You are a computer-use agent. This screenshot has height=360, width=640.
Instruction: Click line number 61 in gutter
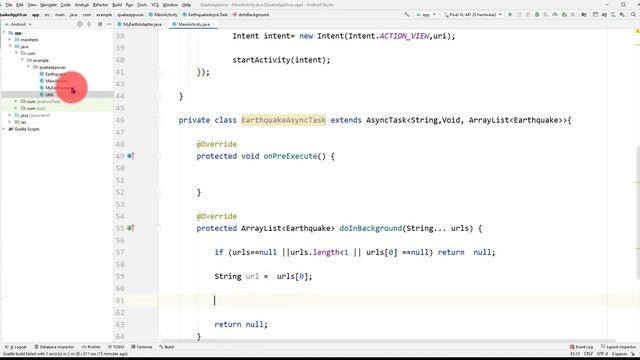click(x=120, y=300)
